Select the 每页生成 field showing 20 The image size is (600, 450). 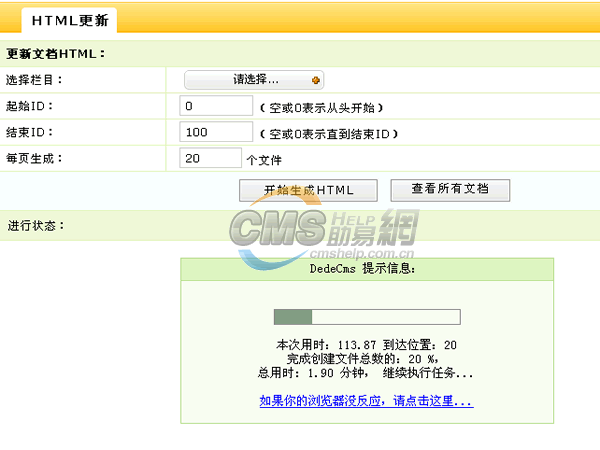[210, 158]
